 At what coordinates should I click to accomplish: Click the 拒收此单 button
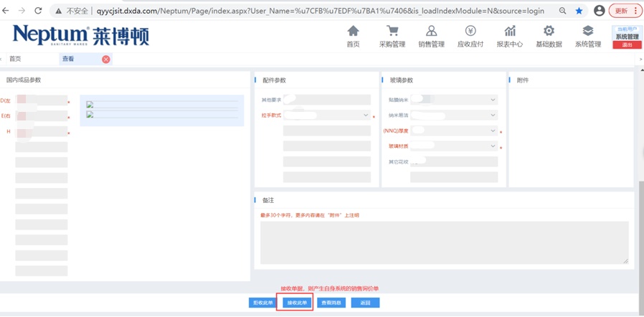[261, 303]
